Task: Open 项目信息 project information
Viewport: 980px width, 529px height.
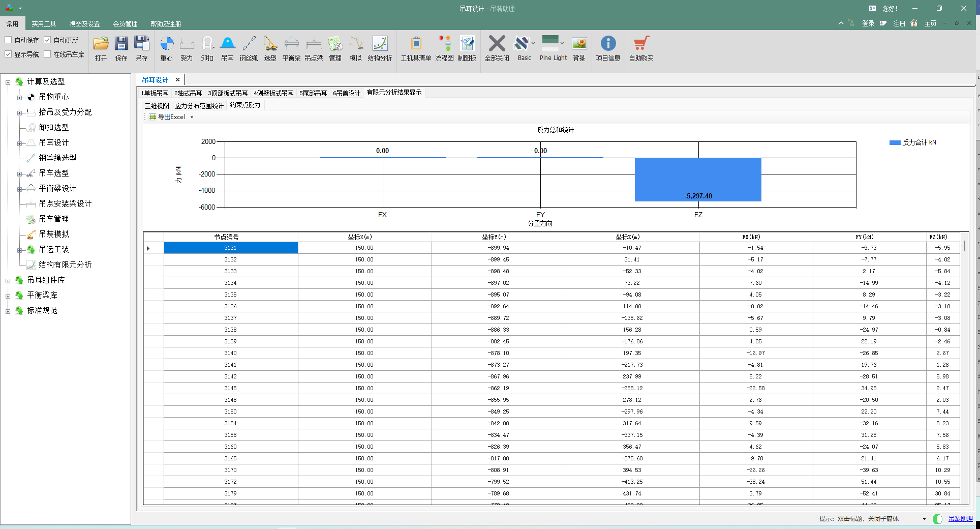Action: pyautogui.click(x=608, y=49)
